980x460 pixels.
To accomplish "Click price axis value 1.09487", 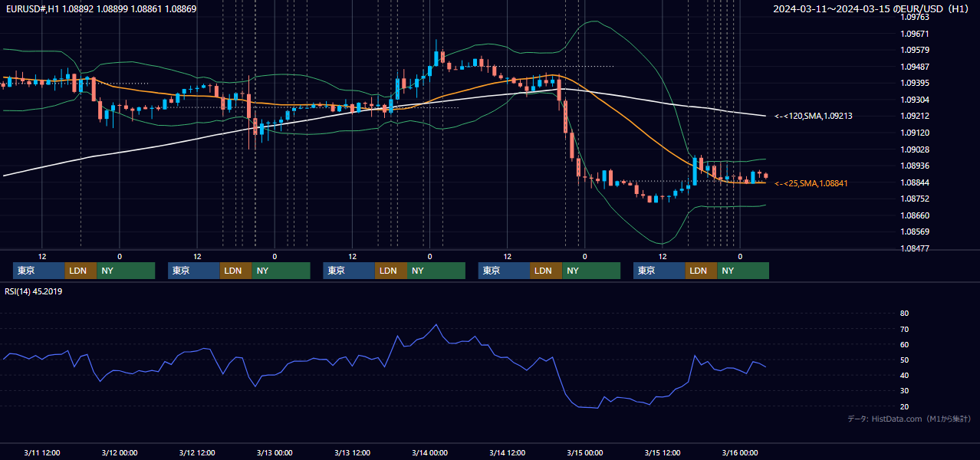I will tap(914, 67).
